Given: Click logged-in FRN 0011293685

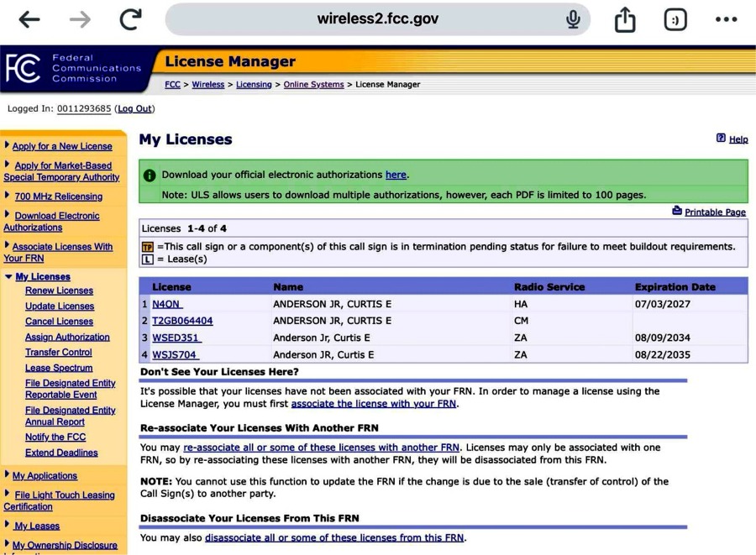Looking at the screenshot, I should (x=84, y=109).
